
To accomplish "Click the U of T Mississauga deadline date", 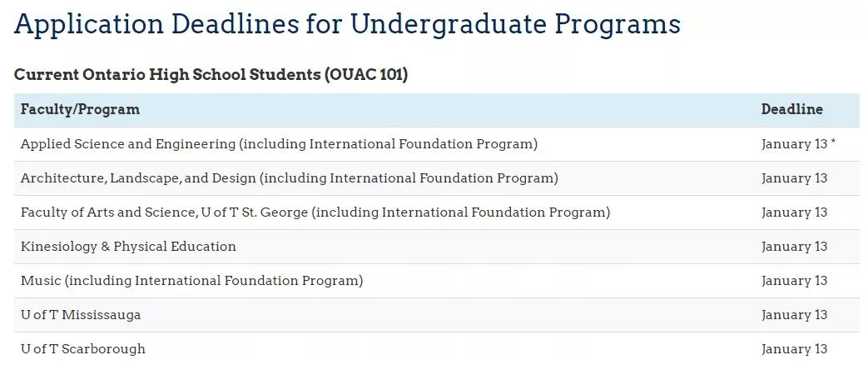I will [794, 315].
